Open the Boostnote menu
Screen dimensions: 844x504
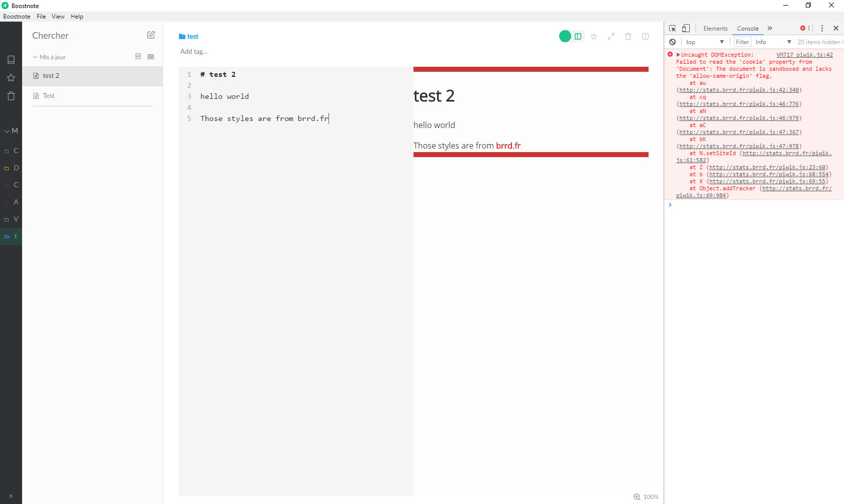click(17, 17)
